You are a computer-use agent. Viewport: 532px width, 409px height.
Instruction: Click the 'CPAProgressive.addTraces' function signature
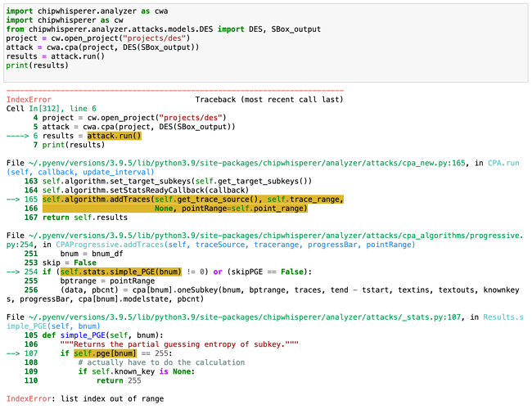click(236, 245)
